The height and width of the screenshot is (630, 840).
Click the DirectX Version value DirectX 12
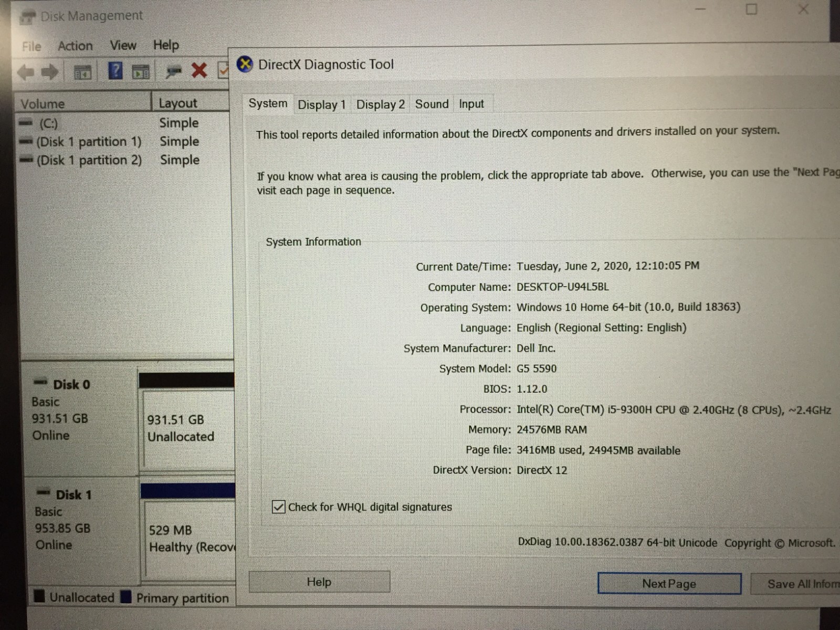tap(542, 470)
